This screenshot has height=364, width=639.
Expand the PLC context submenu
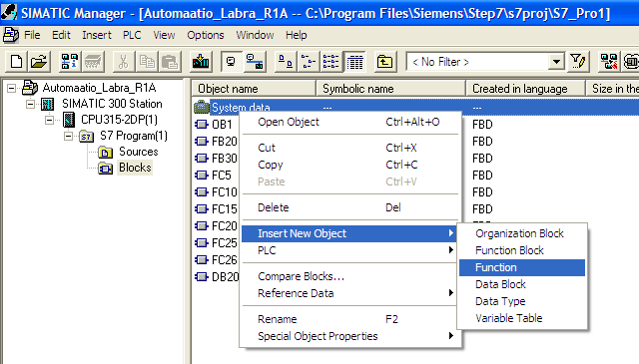(x=350, y=250)
